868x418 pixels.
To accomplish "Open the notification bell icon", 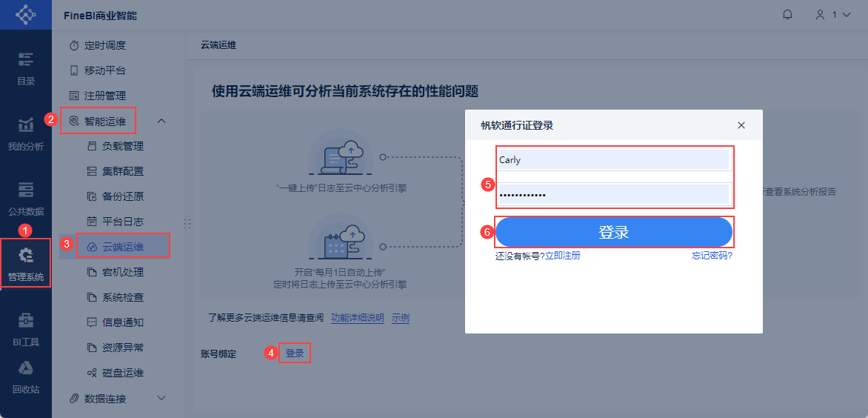I will tap(787, 15).
